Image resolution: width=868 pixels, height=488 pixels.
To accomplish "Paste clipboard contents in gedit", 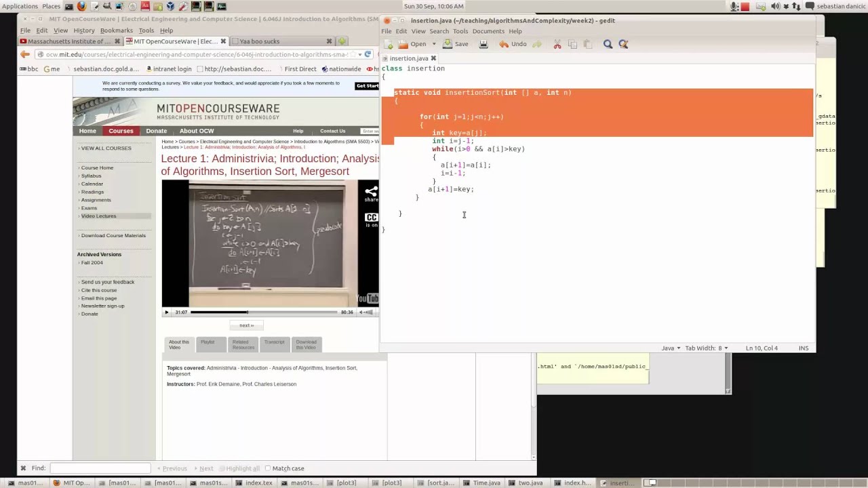I will pyautogui.click(x=587, y=44).
